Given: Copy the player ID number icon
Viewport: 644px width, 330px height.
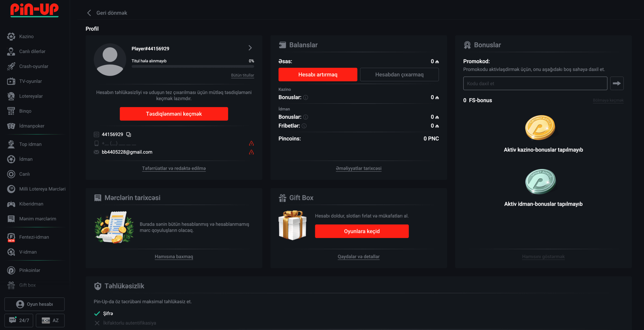Looking at the screenshot, I should pyautogui.click(x=129, y=135).
